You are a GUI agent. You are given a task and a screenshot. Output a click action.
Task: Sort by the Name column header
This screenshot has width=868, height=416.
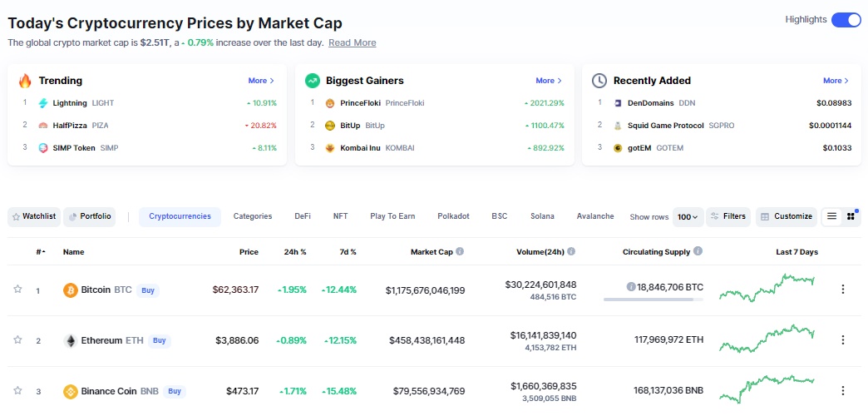point(74,252)
